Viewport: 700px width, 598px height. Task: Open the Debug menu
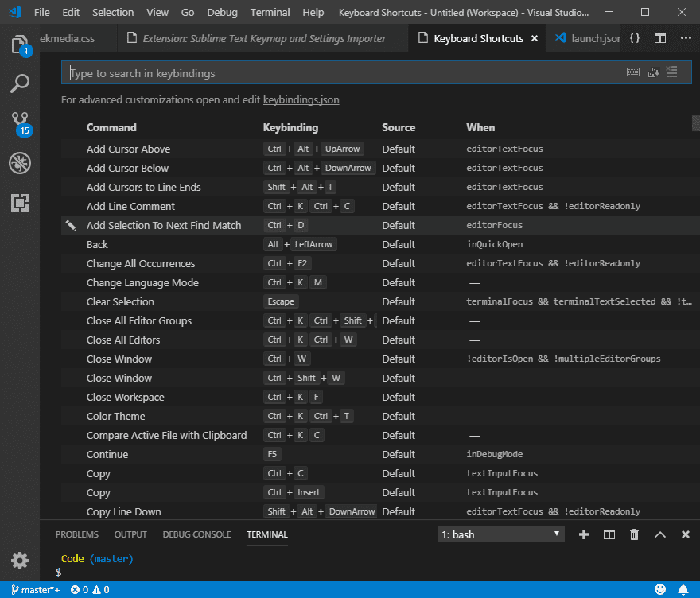pos(222,12)
